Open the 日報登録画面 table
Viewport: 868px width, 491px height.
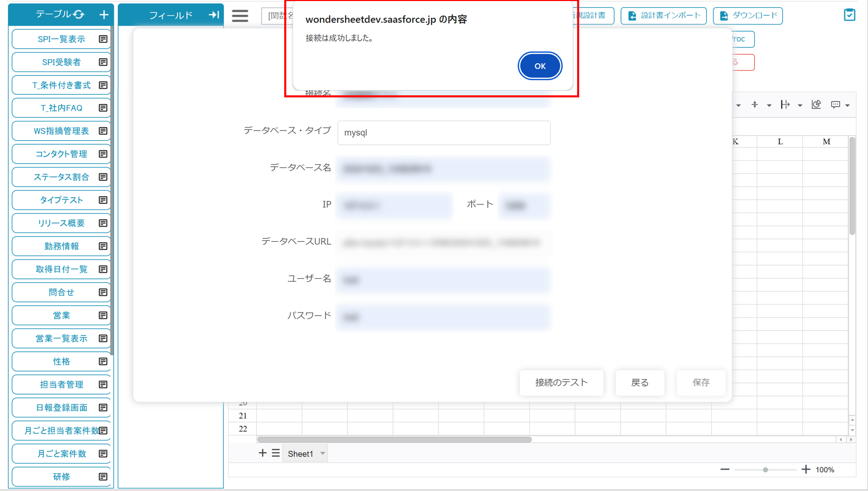[61, 408]
